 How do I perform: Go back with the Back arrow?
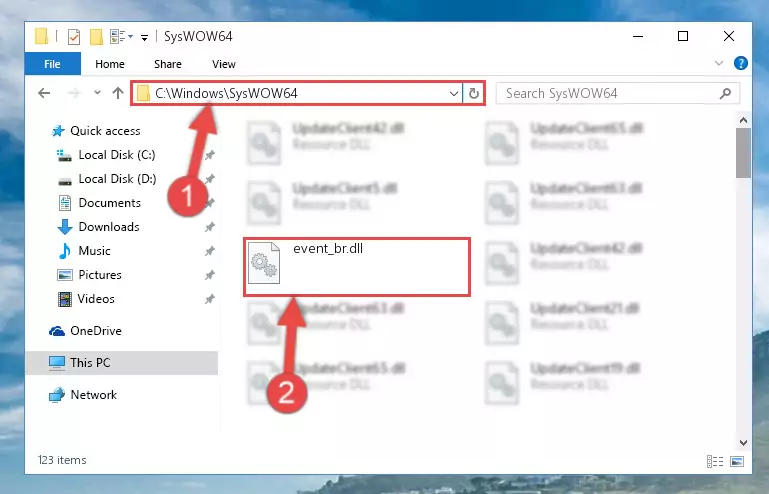44,93
